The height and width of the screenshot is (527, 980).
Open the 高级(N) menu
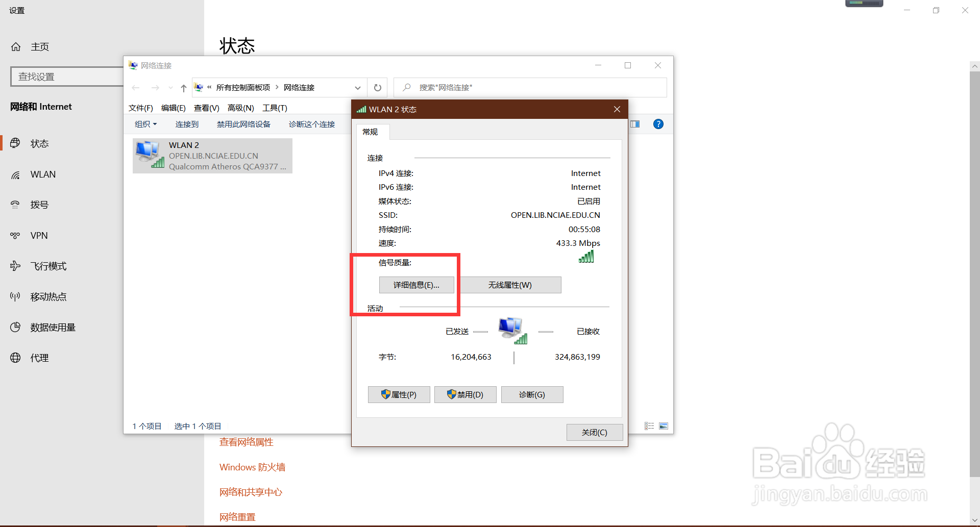(x=241, y=108)
